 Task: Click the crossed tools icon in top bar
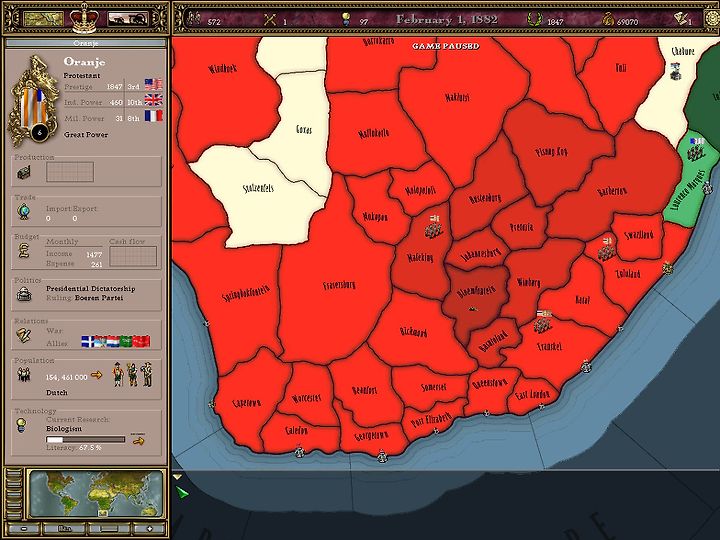(x=270, y=20)
